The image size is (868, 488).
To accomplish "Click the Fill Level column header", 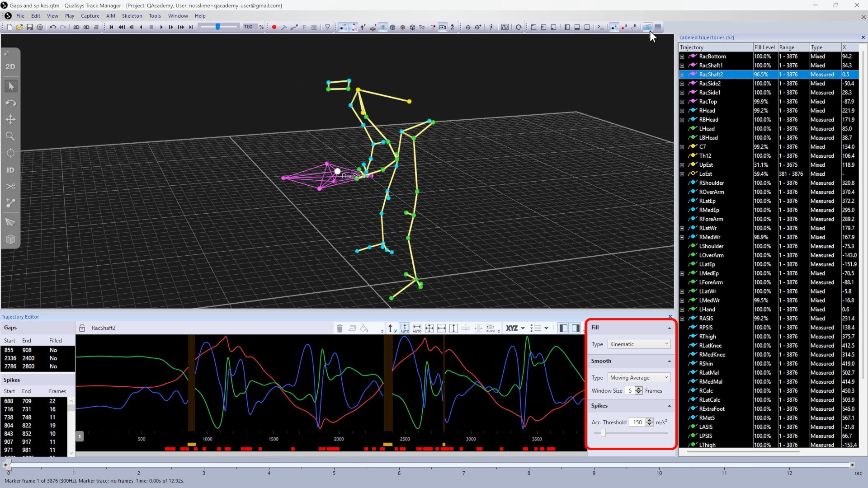I will click(x=764, y=47).
